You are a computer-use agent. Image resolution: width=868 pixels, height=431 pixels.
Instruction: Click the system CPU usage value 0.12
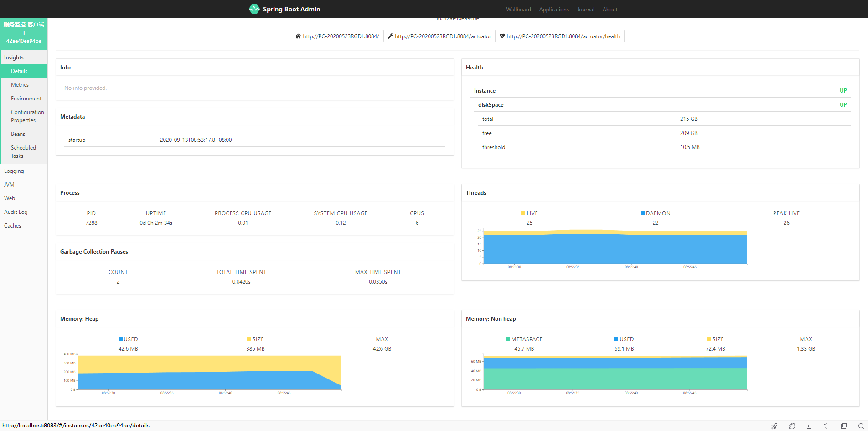341,223
